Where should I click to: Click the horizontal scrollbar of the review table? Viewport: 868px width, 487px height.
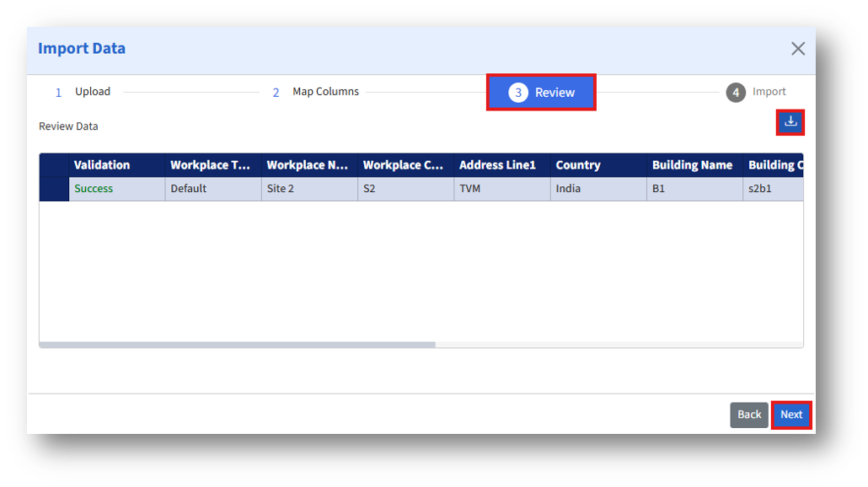pos(238,345)
